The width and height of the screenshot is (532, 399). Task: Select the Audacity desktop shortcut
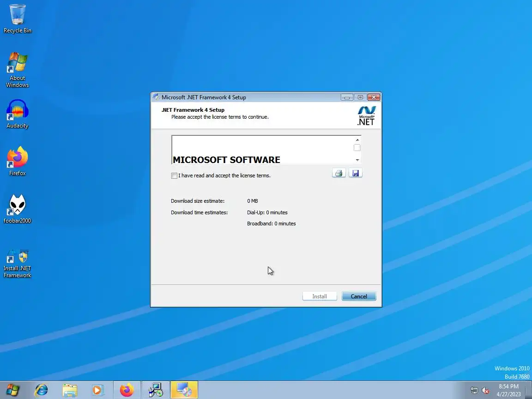point(17,114)
